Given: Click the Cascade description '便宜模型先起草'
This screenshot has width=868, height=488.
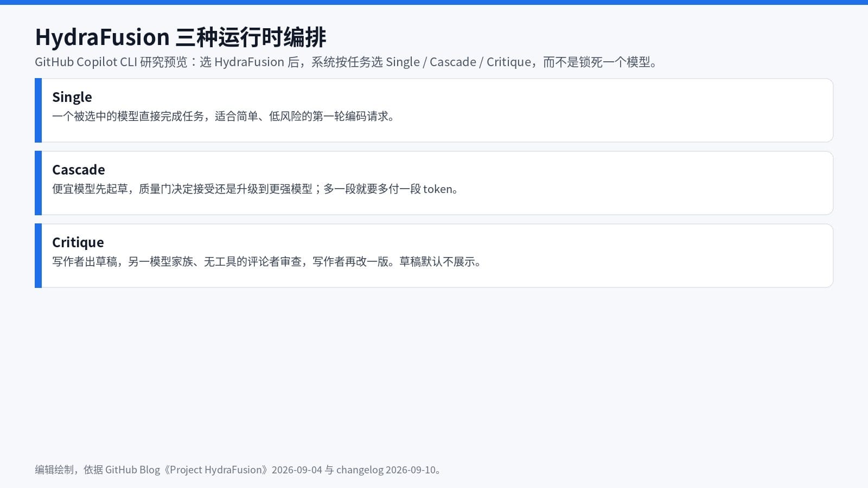Looking at the screenshot, I should (x=256, y=189).
